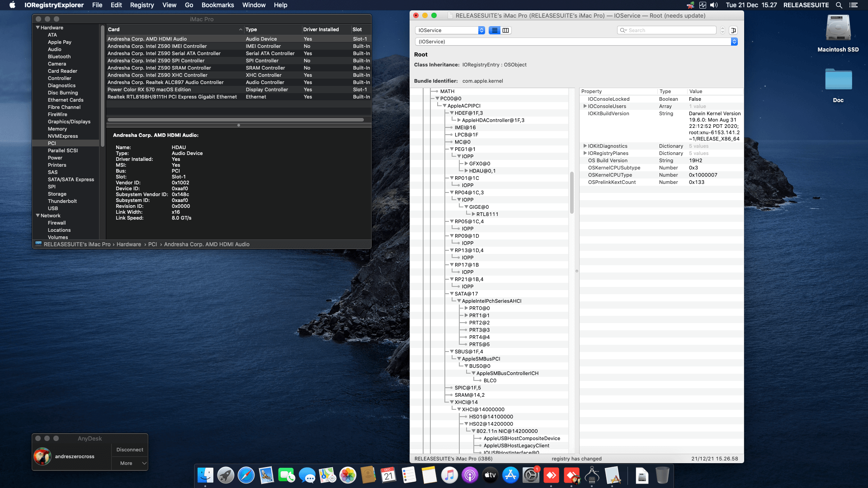Collapse the Network section in System Information sidebar

(x=38, y=216)
